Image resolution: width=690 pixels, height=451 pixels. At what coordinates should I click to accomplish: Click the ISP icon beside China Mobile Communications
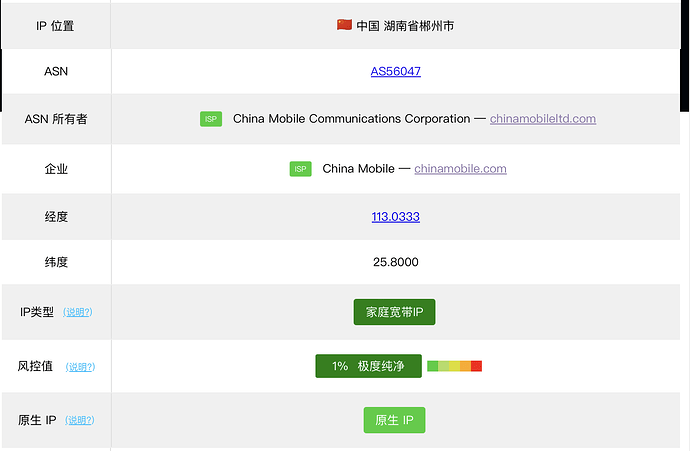coord(211,119)
